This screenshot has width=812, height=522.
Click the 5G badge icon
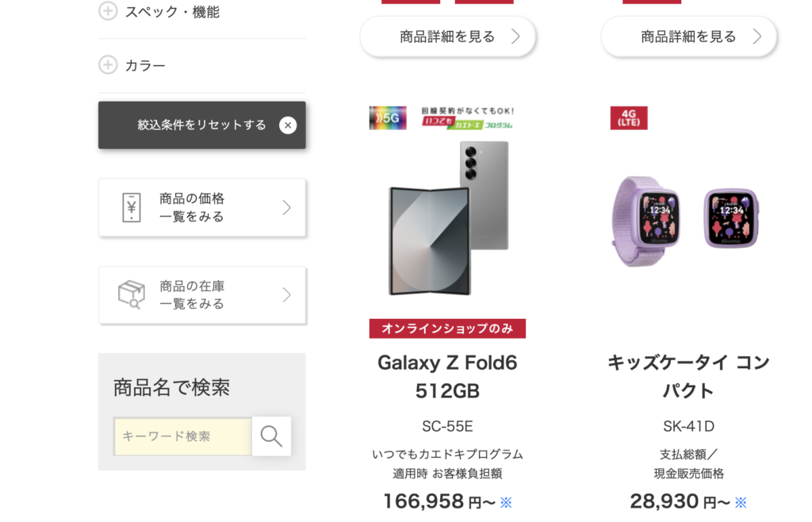pos(388,118)
